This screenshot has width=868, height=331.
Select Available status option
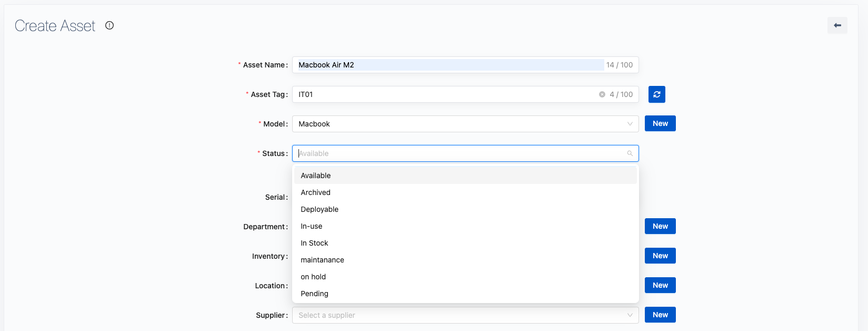(x=316, y=176)
